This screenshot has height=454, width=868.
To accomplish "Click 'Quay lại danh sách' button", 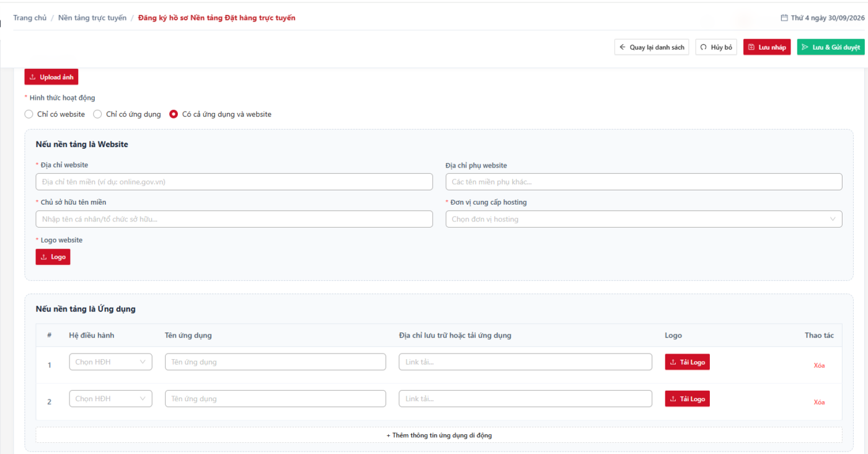I will pos(652,47).
